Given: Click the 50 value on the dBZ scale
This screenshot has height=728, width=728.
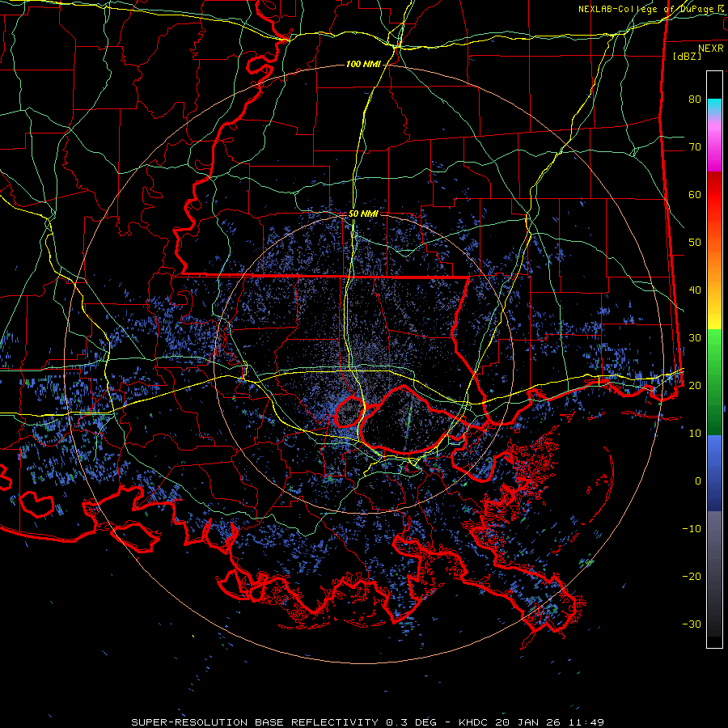Looking at the screenshot, I should pyautogui.click(x=695, y=243).
